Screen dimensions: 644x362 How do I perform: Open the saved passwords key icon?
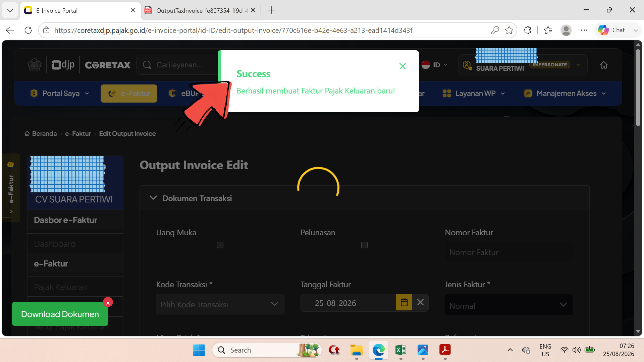point(495,30)
